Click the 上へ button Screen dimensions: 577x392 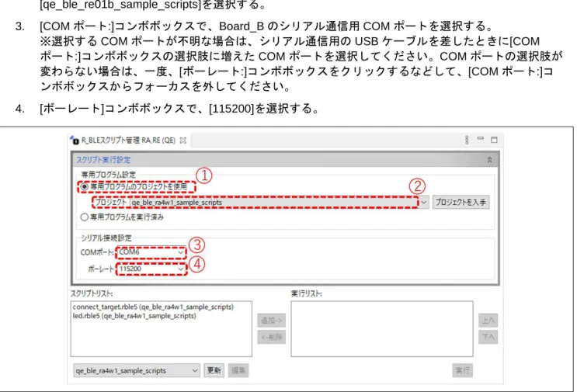pos(488,321)
